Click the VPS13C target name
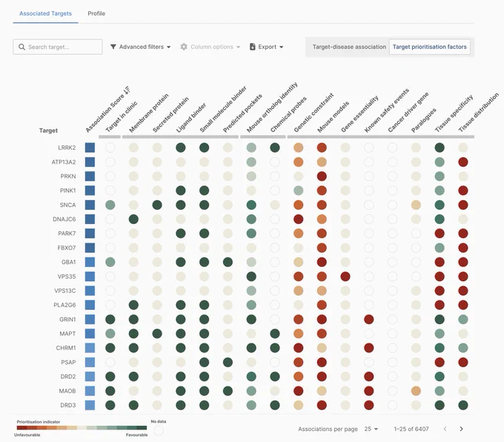Screen dimensions: 504x442 point(65,291)
